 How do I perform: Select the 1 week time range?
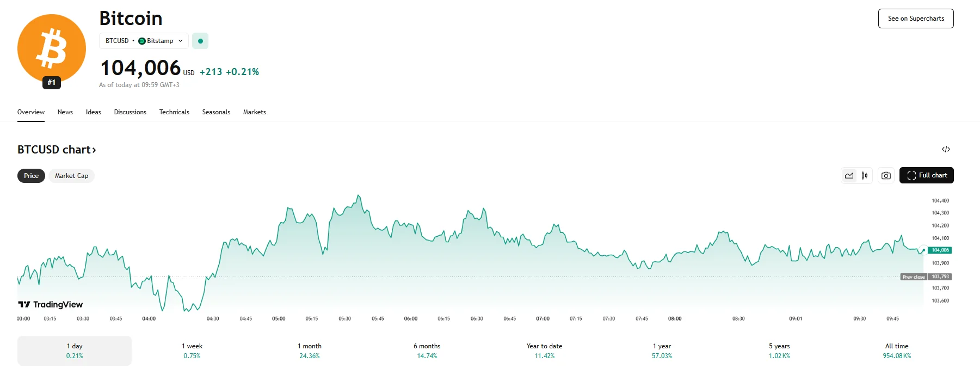click(192, 351)
